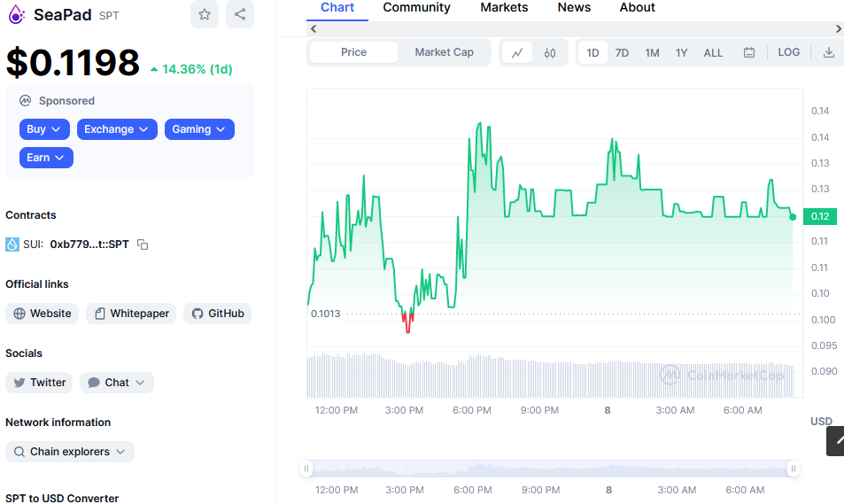844x504 pixels.
Task: Switch to the News tab
Action: 574,8
